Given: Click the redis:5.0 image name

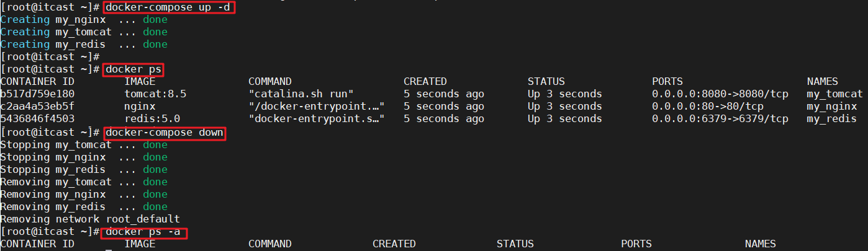Looking at the screenshot, I should coord(152,119).
